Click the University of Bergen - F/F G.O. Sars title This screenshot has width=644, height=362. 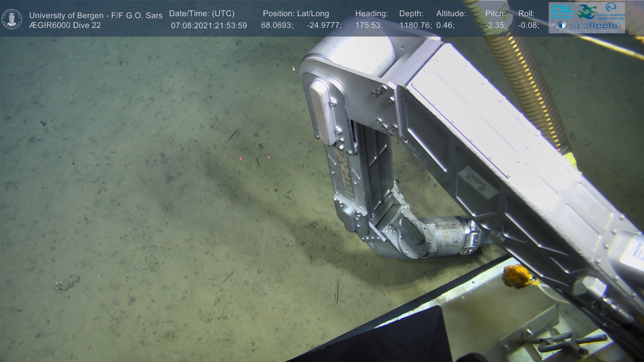(96, 15)
